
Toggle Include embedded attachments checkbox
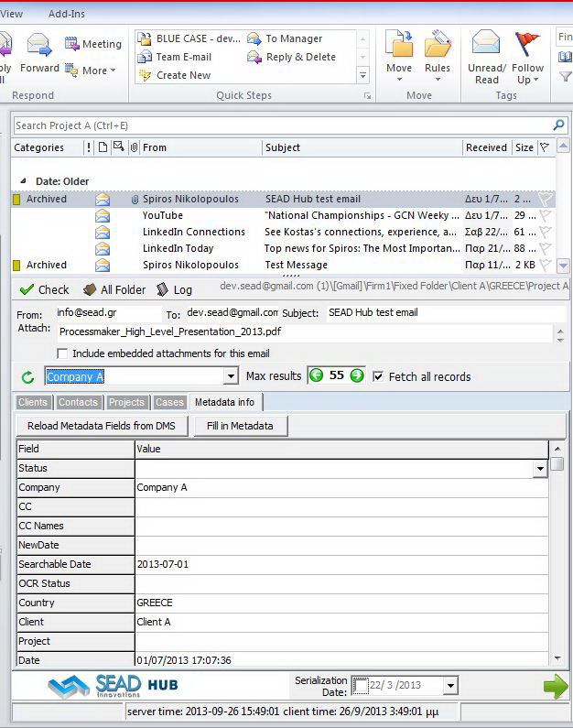tap(61, 353)
